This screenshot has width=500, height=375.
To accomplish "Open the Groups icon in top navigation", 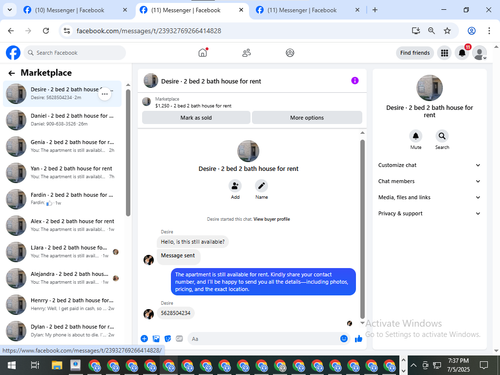I will coord(290,53).
